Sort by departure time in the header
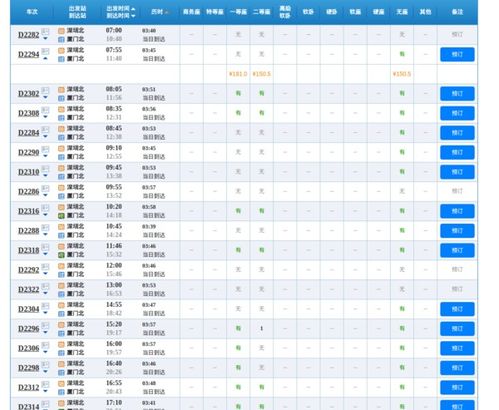This screenshot has height=410, width=499. pos(121,9)
